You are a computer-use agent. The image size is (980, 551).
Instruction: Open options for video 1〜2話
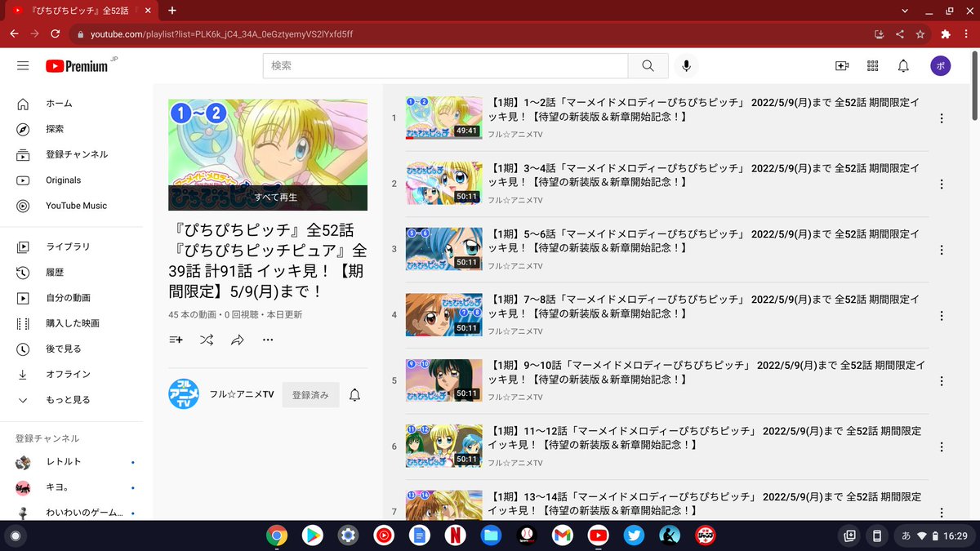click(x=941, y=118)
